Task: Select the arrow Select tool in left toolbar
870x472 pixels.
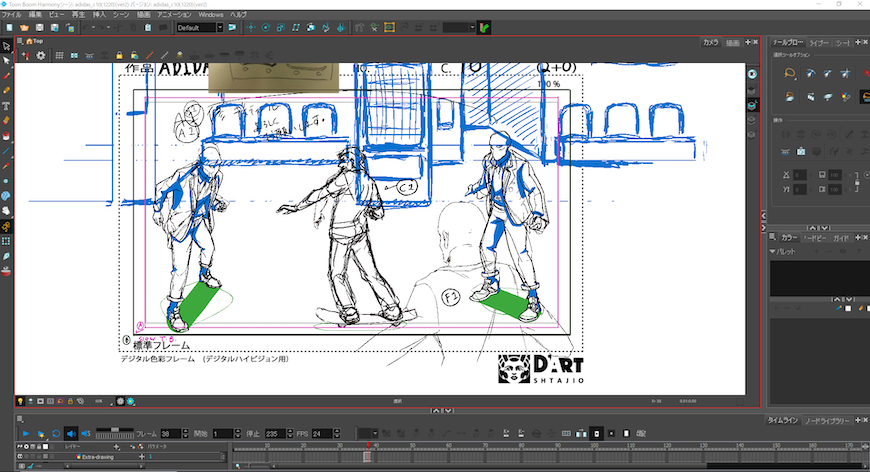Action: tap(6, 46)
